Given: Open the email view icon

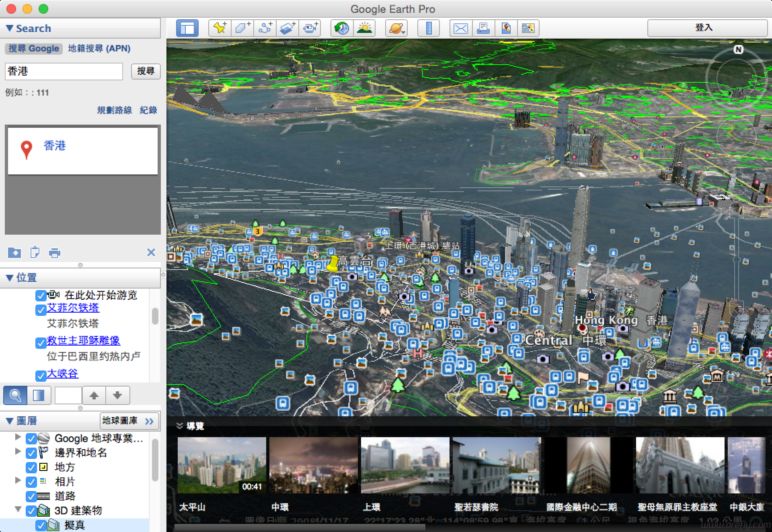Looking at the screenshot, I should [461, 28].
